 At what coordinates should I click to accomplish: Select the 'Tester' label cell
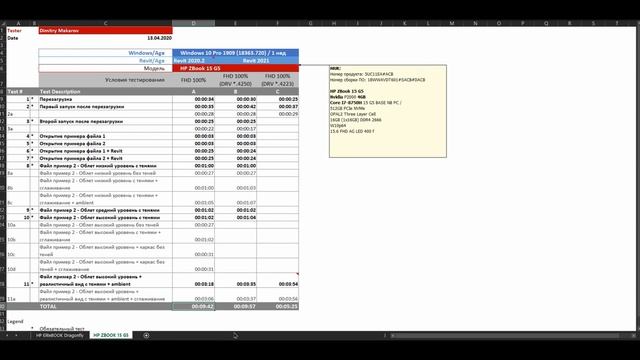click(x=18, y=31)
